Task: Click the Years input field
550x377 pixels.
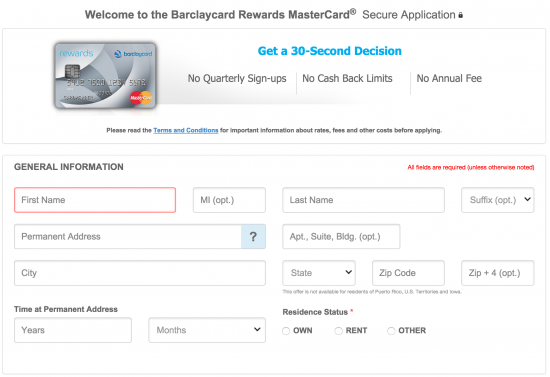Action: click(73, 330)
